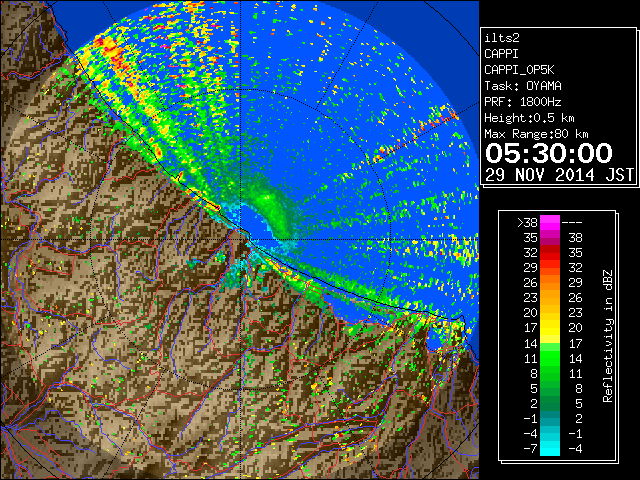Click the magenta >38 dBZ color swatch
Image resolution: width=640 pixels, height=480 pixels.
[550, 223]
